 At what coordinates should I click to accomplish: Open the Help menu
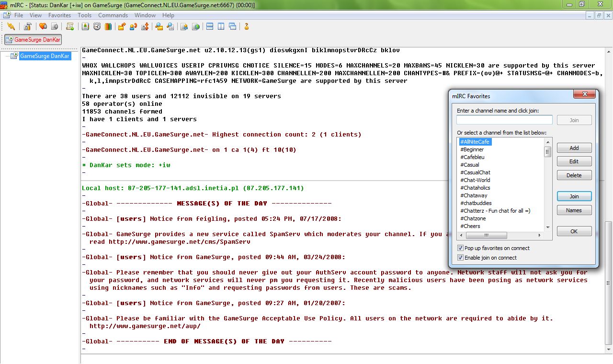(168, 15)
